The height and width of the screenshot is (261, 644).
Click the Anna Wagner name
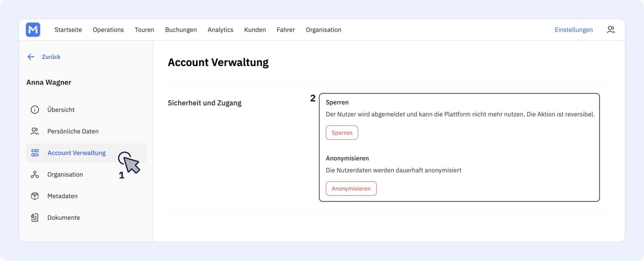click(x=49, y=83)
